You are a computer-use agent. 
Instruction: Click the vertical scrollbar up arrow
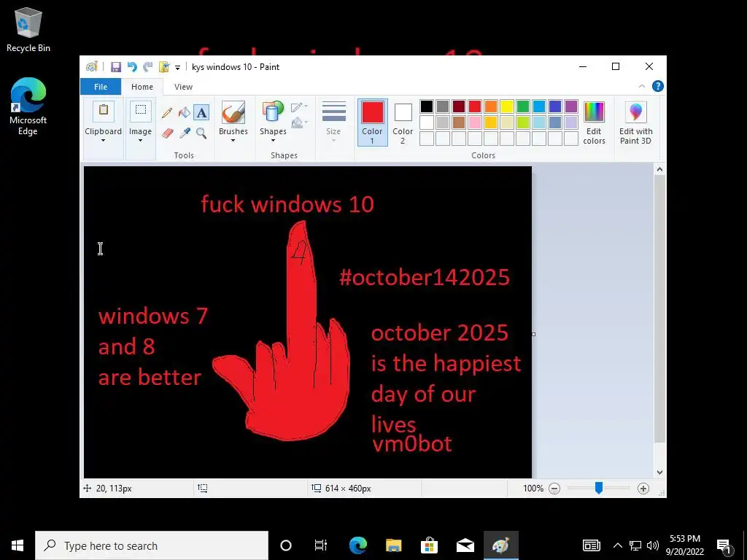click(x=659, y=169)
